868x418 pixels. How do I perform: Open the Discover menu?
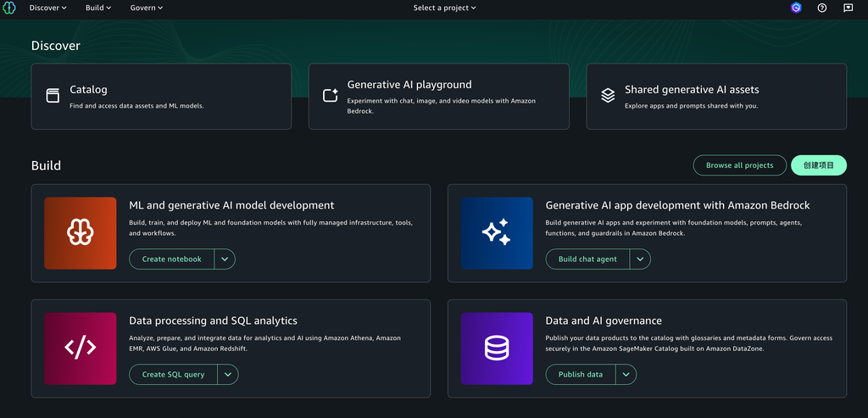click(x=48, y=8)
